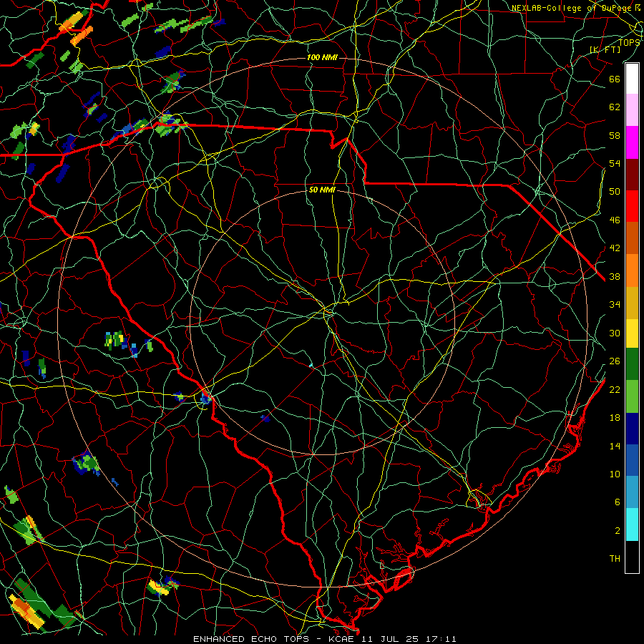The image size is (644, 644).
Task: Click the tiny cyan echo near radar center
Action: (311, 365)
